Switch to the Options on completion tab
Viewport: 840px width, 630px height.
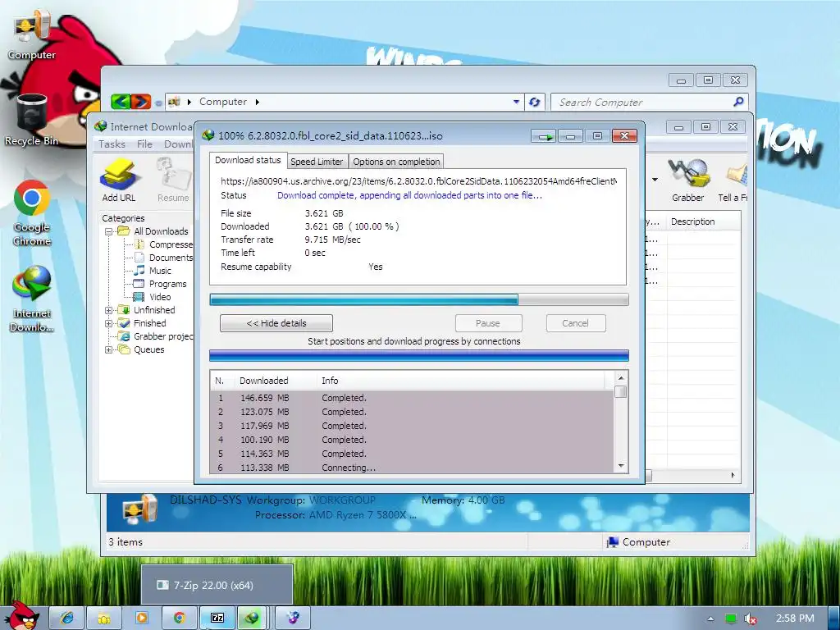[396, 162]
